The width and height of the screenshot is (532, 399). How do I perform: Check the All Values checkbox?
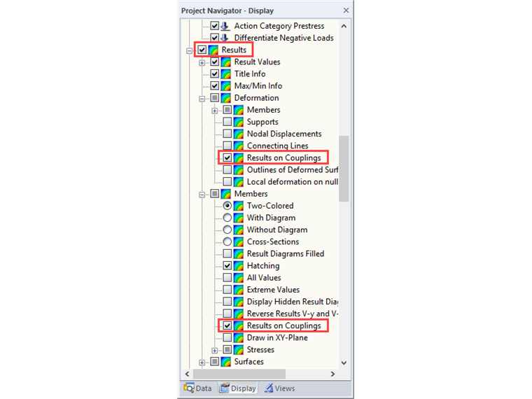click(227, 277)
